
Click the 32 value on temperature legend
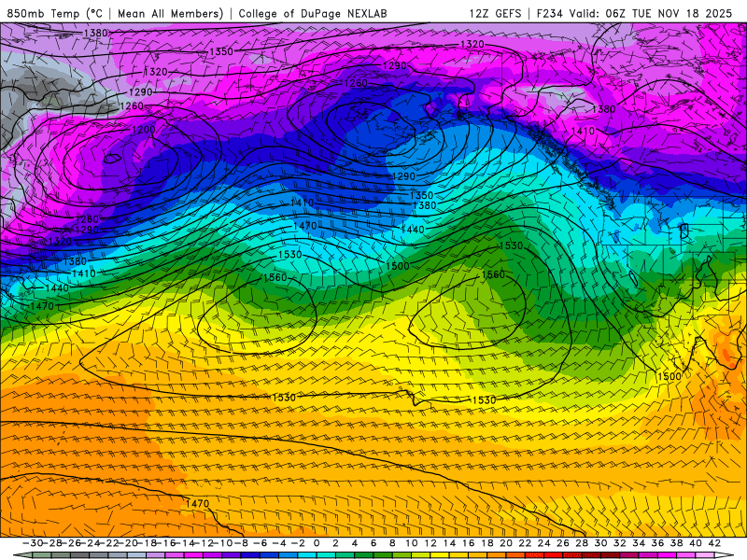click(620, 543)
